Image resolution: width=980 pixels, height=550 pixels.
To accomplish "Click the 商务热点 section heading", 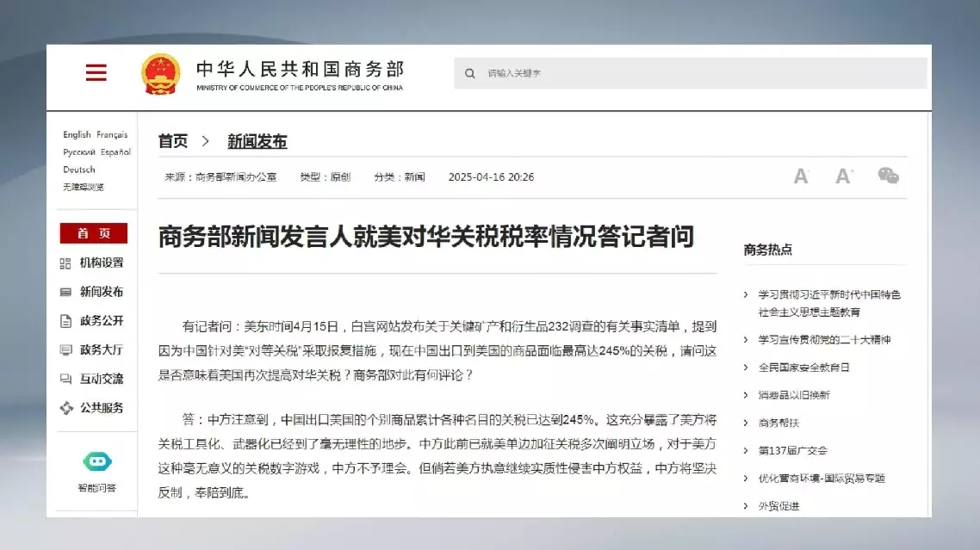I will 767,250.
